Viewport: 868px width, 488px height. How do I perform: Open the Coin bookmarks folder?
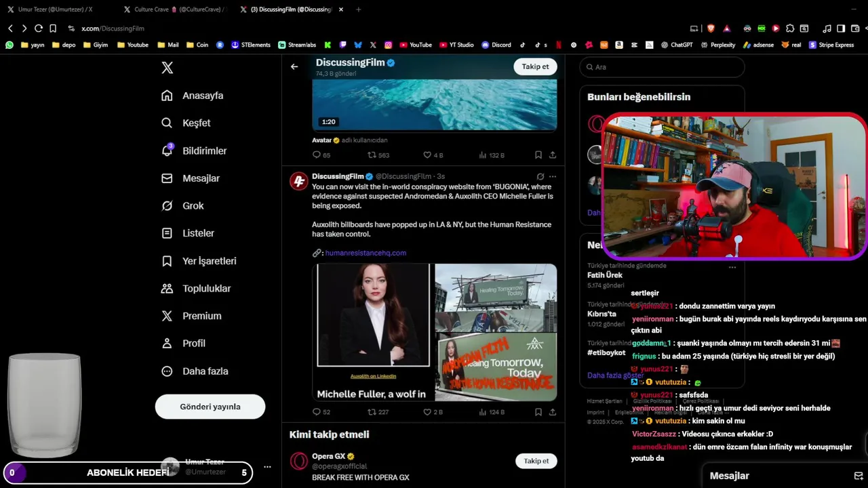[197, 45]
